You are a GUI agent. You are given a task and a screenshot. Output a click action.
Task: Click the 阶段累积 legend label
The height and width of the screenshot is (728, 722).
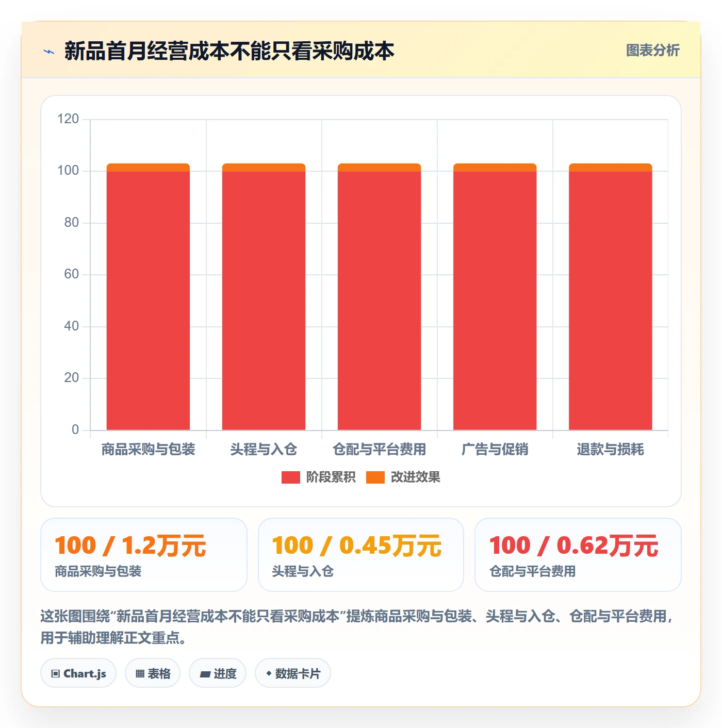click(331, 477)
